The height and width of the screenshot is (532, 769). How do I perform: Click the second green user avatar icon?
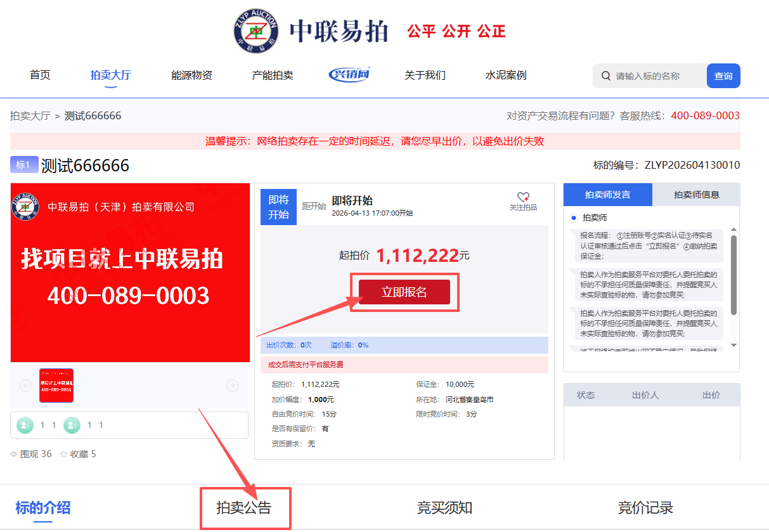(x=72, y=425)
